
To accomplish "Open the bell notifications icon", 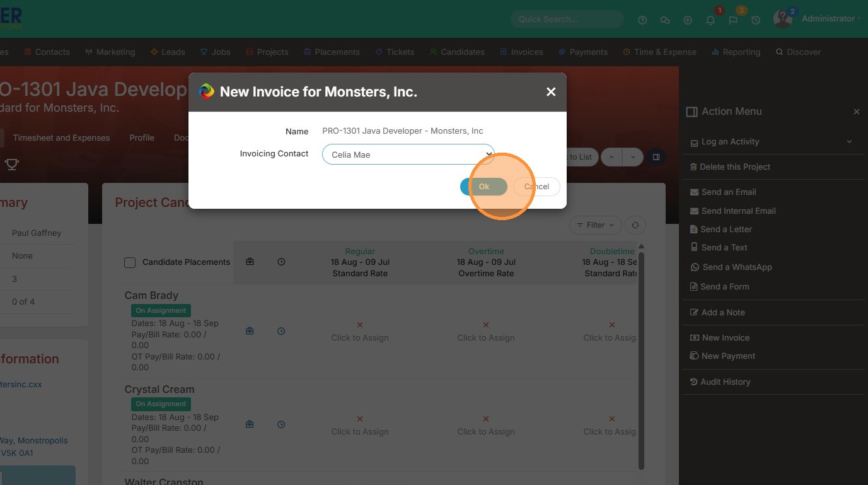I will tap(710, 20).
